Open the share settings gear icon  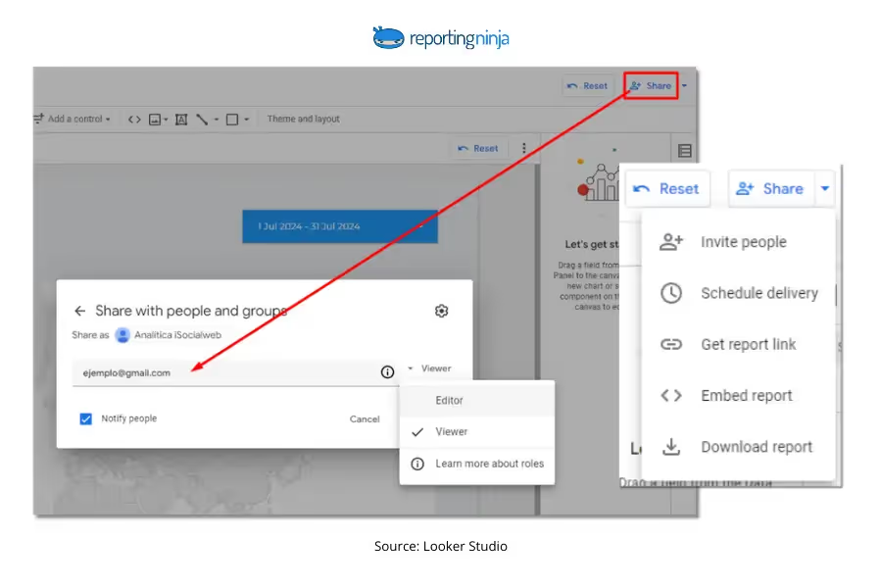[x=442, y=311]
